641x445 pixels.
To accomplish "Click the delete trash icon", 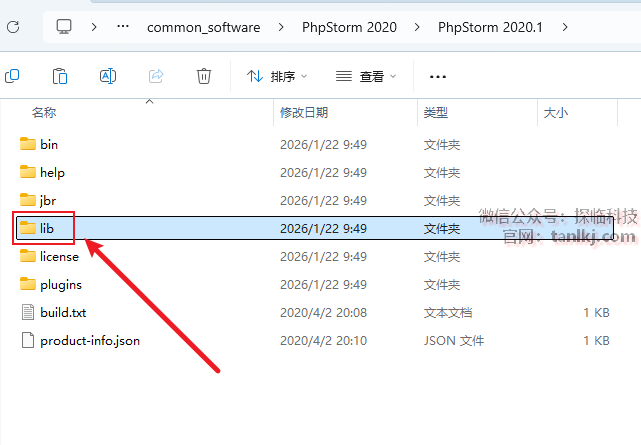I will click(204, 76).
